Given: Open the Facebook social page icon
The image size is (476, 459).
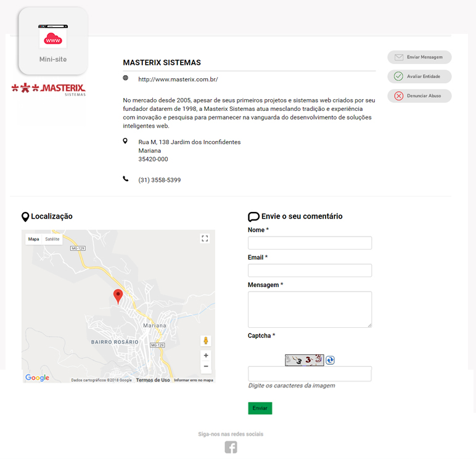Looking at the screenshot, I should 231,447.
